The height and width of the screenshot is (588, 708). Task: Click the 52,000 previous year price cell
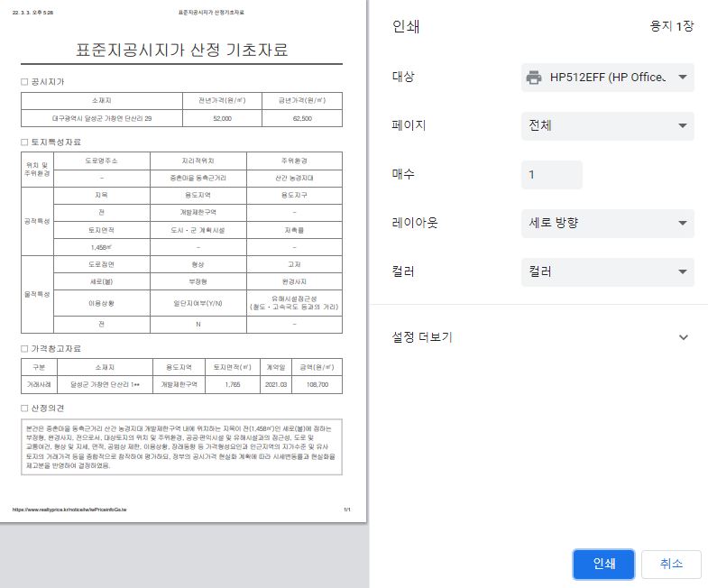[222, 118]
